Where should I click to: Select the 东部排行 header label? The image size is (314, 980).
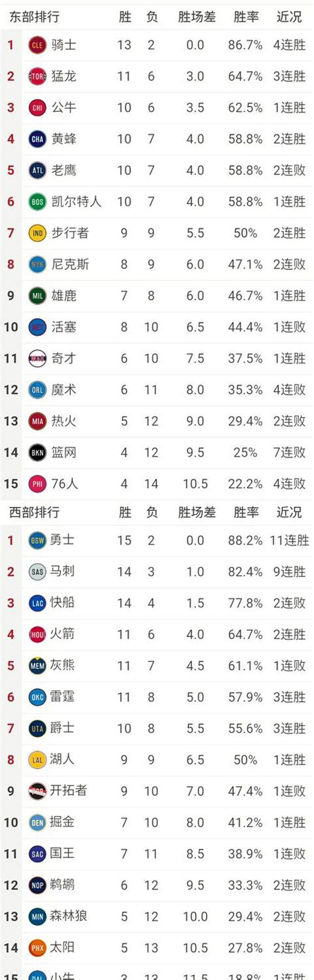point(34,17)
